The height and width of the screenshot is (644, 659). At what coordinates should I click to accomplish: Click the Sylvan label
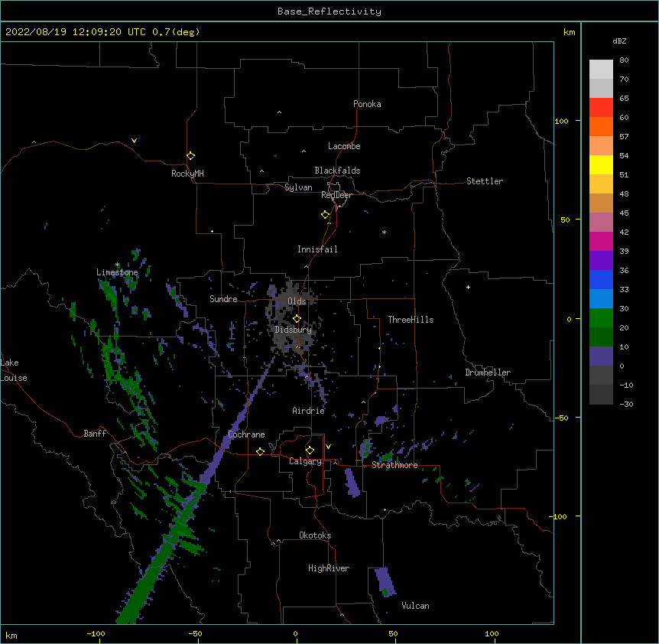(x=298, y=187)
